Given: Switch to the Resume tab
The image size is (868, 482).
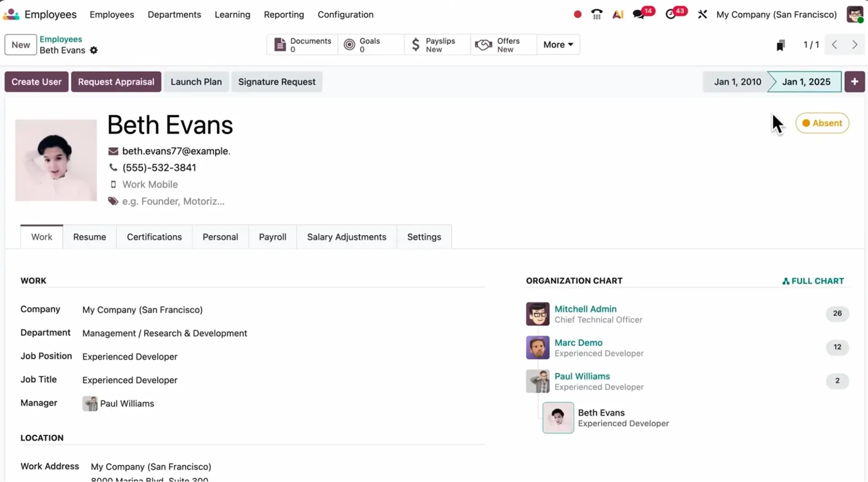Looking at the screenshot, I should [90, 237].
